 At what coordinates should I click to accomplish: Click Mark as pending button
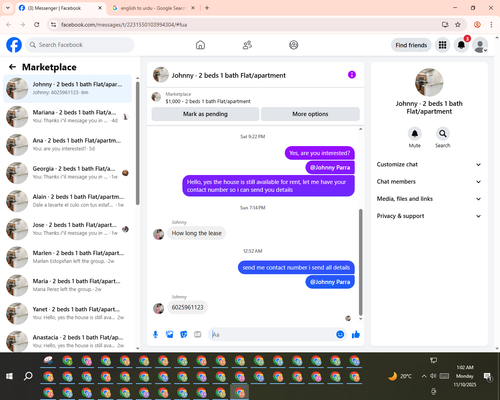205,114
